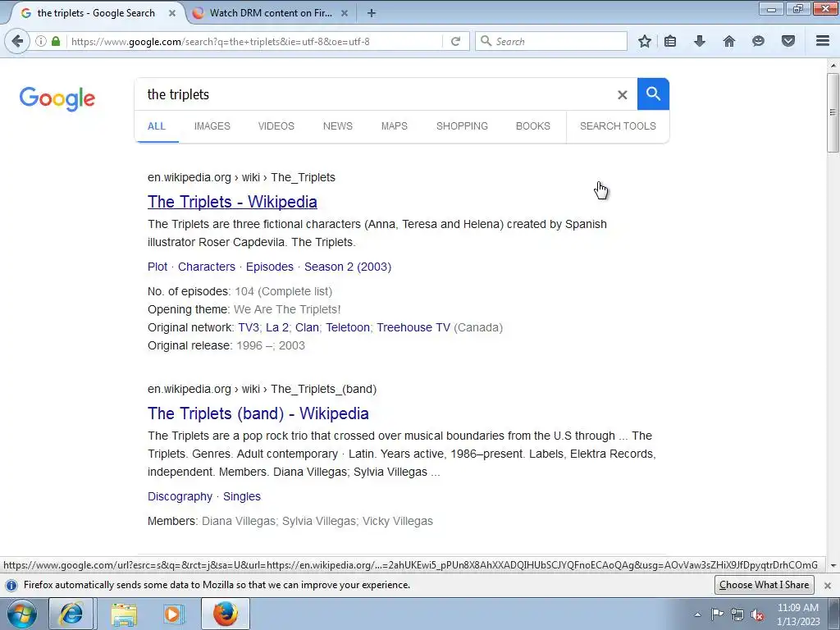Select the 'the triplets - Google Search' tab
This screenshot has height=630, width=840.
[96, 13]
